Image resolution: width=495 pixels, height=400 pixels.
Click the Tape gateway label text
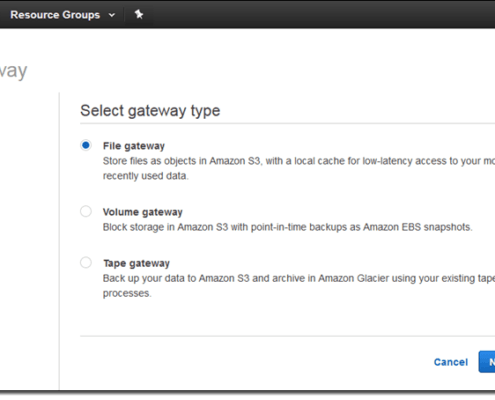tap(136, 263)
